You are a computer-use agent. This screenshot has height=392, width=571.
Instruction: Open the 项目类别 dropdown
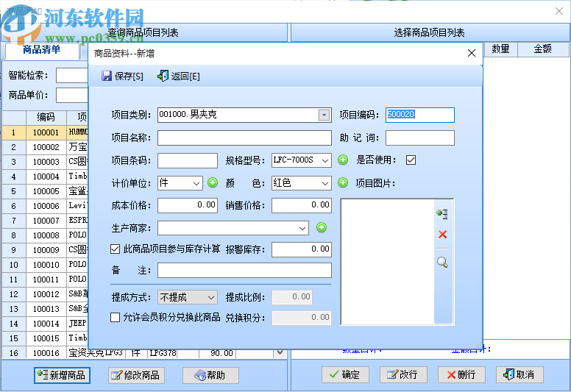click(x=324, y=115)
